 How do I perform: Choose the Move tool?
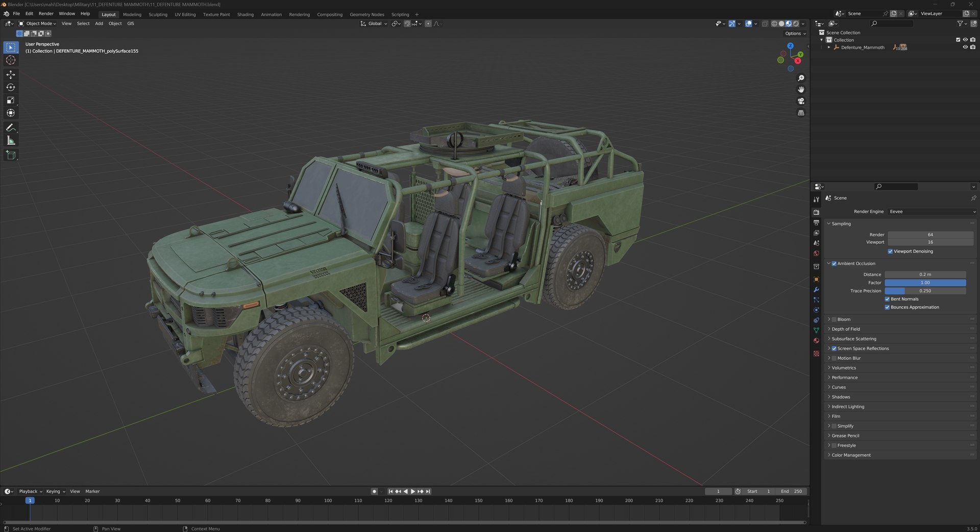11,74
